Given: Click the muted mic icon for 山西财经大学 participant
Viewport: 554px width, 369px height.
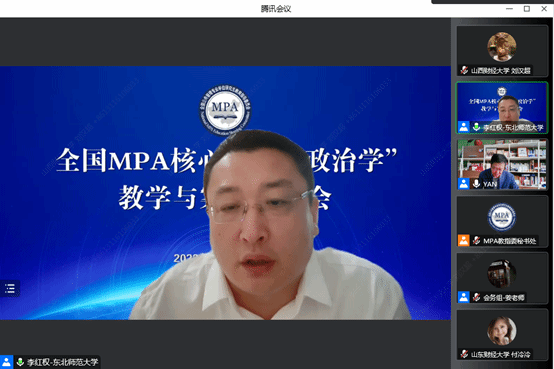Looking at the screenshot, I should click(x=464, y=70).
